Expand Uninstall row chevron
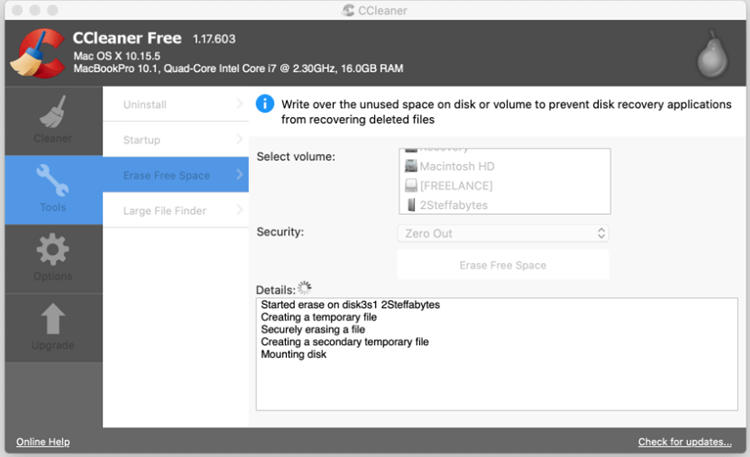This screenshot has width=750, height=457. click(x=239, y=104)
